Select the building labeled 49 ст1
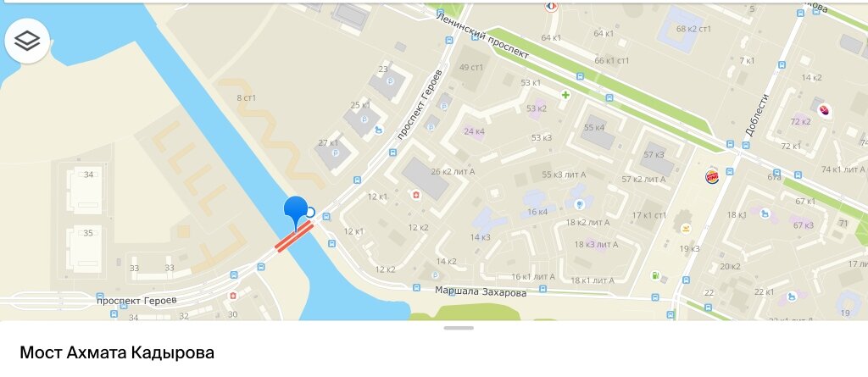This screenshot has height=377, width=868. (x=471, y=68)
